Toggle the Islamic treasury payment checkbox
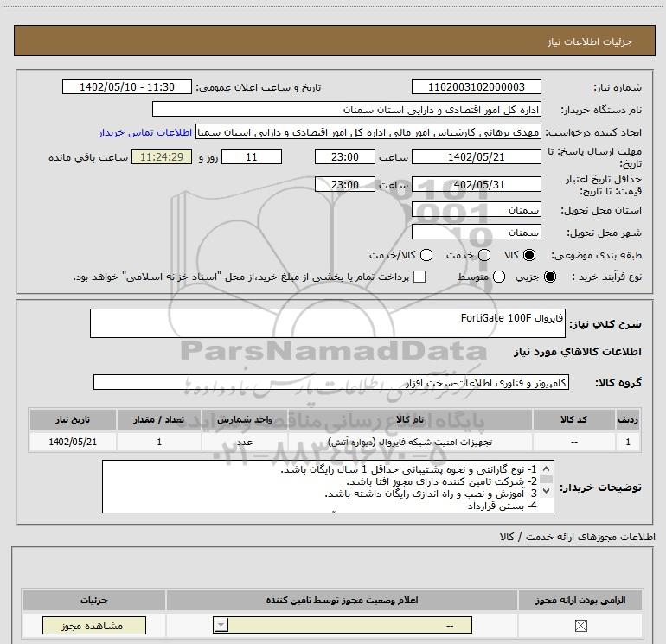Image resolution: width=666 pixels, height=644 pixels. pyautogui.click(x=419, y=277)
